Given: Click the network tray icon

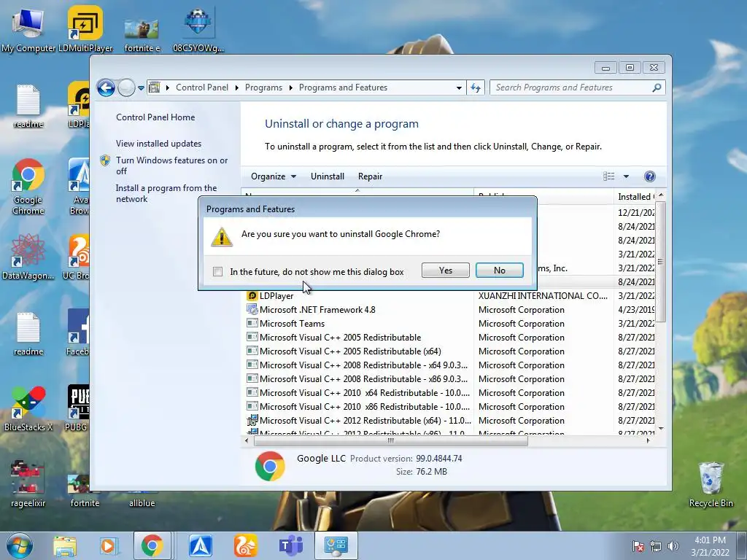Looking at the screenshot, I should [656, 546].
